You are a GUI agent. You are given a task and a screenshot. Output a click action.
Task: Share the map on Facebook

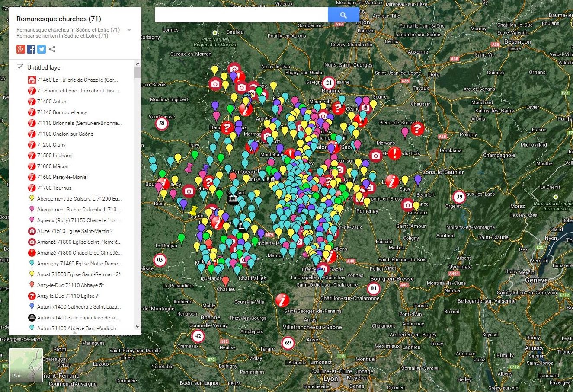[x=31, y=49]
